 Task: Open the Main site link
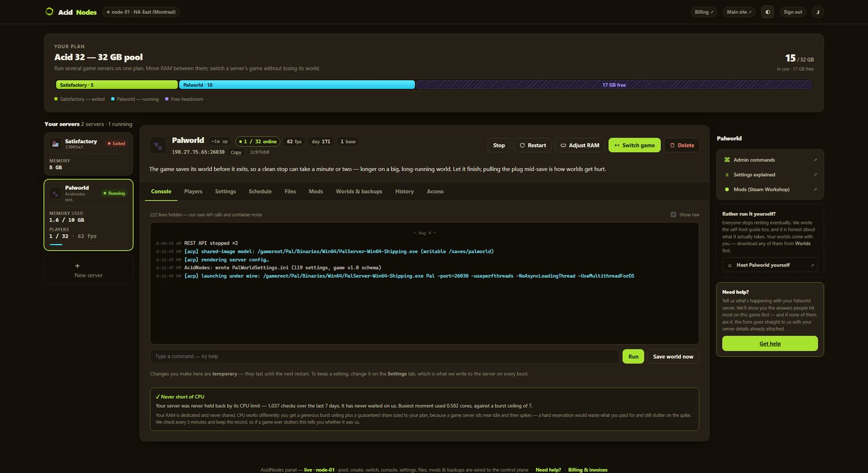[x=739, y=12]
